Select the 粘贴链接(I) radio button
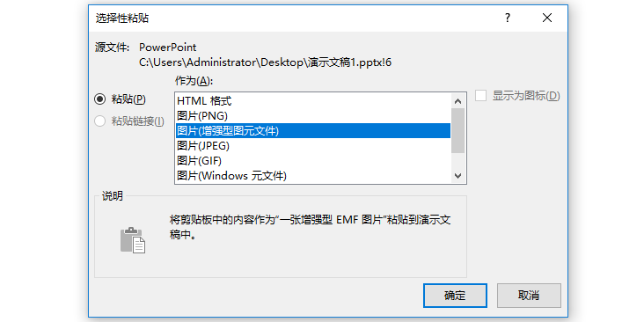Image resolution: width=644 pixels, height=322 pixels. coord(99,121)
